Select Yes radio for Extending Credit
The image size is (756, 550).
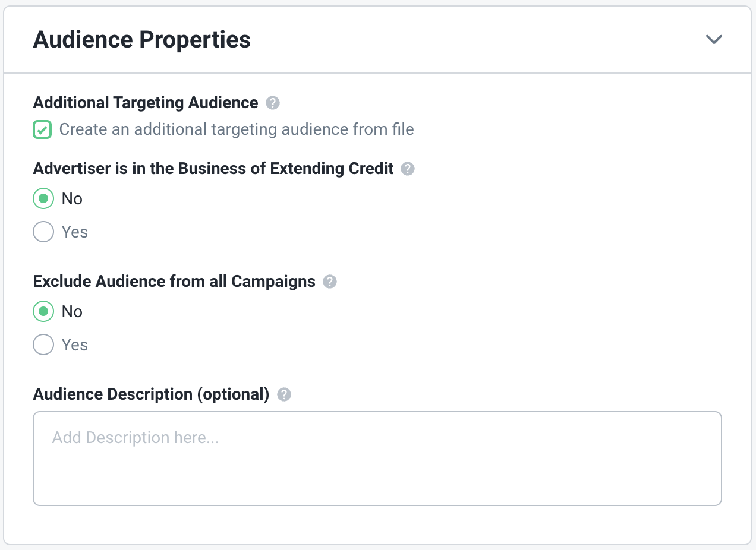pyautogui.click(x=43, y=232)
